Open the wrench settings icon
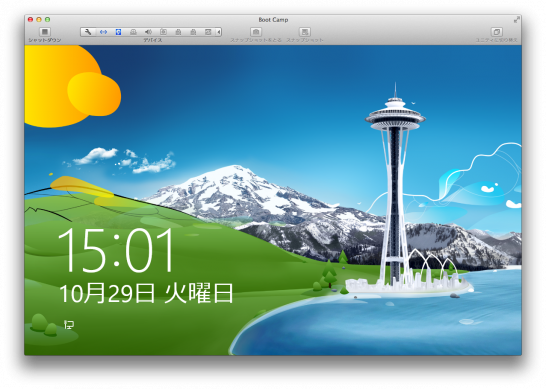The width and height of the screenshot is (546, 389). (88, 32)
